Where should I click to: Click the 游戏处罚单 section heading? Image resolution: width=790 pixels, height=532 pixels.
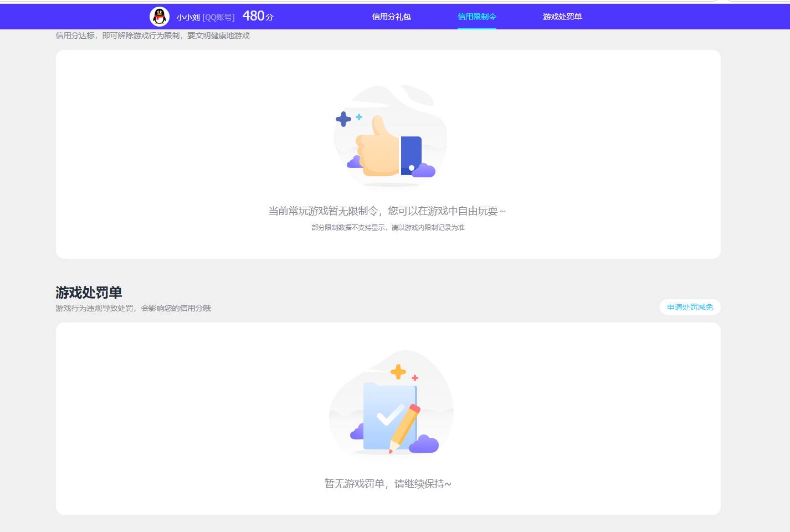point(89,292)
